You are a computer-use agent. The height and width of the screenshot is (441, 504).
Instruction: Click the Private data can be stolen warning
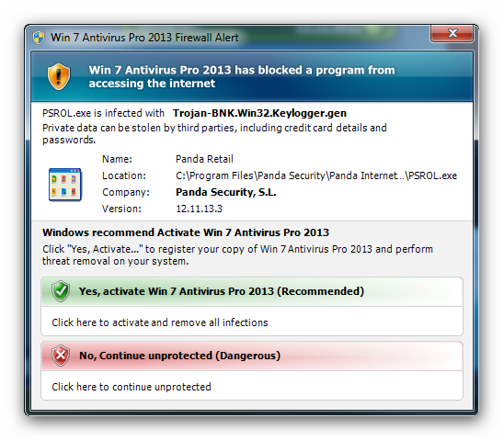click(x=214, y=133)
